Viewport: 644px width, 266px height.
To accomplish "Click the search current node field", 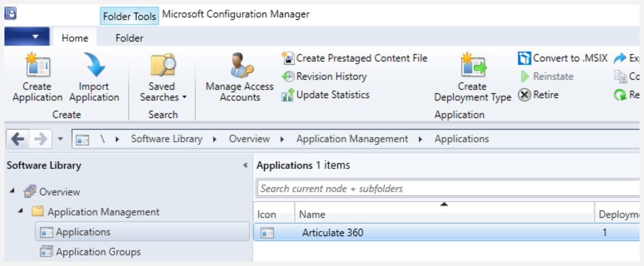I will 449,188.
